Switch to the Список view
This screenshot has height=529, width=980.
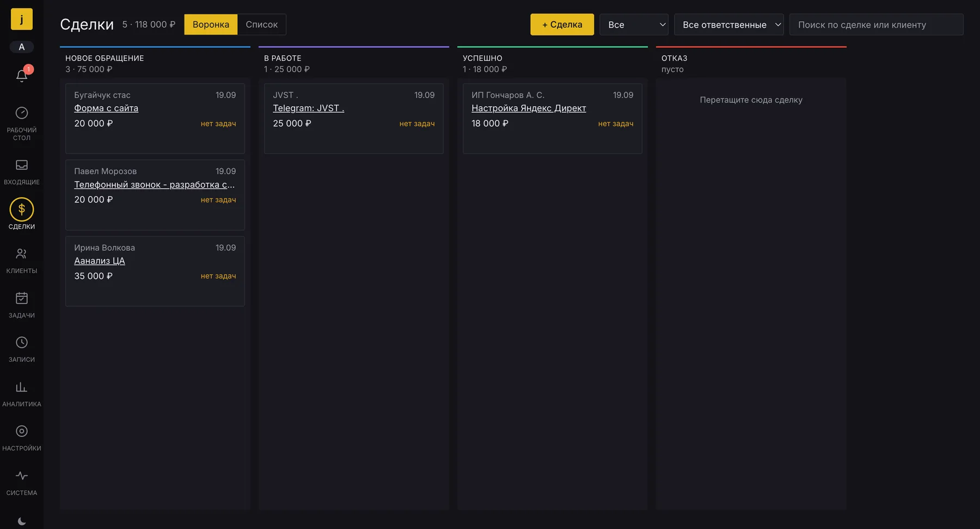point(262,24)
